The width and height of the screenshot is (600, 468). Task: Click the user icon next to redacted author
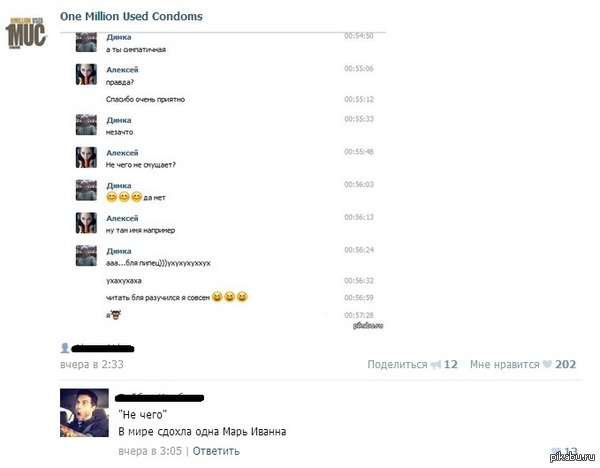coord(65,348)
